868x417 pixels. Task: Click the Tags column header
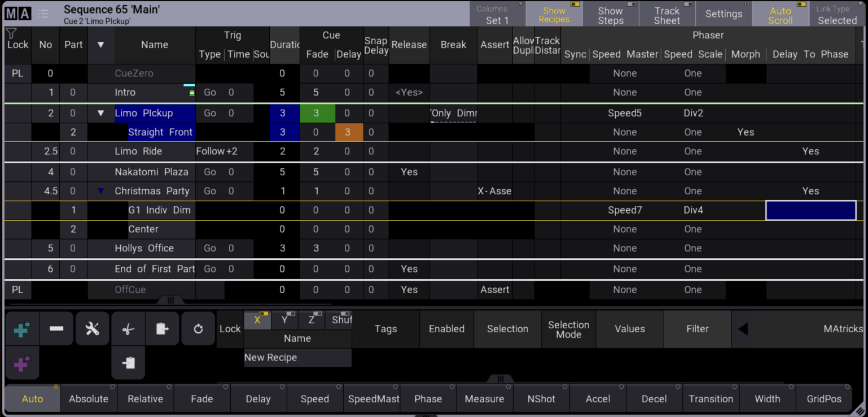tap(386, 329)
